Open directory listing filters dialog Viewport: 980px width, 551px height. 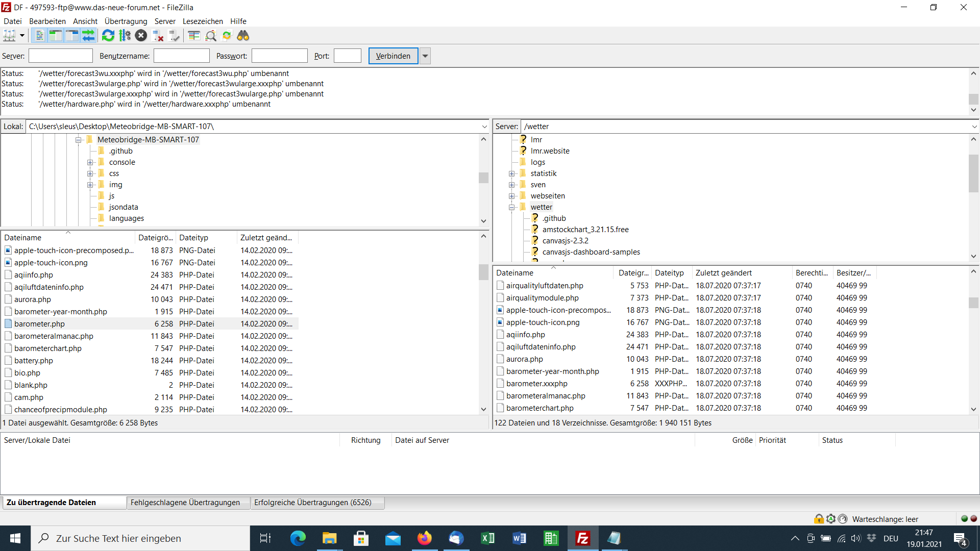pyautogui.click(x=194, y=36)
